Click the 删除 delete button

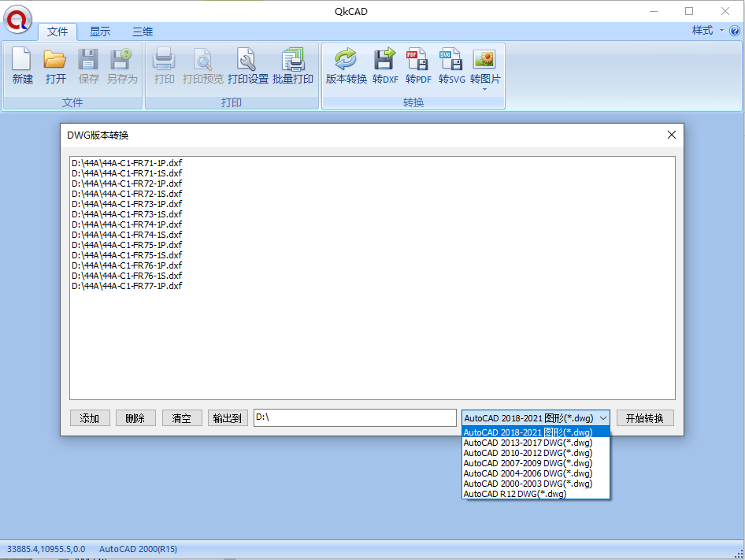(x=135, y=418)
